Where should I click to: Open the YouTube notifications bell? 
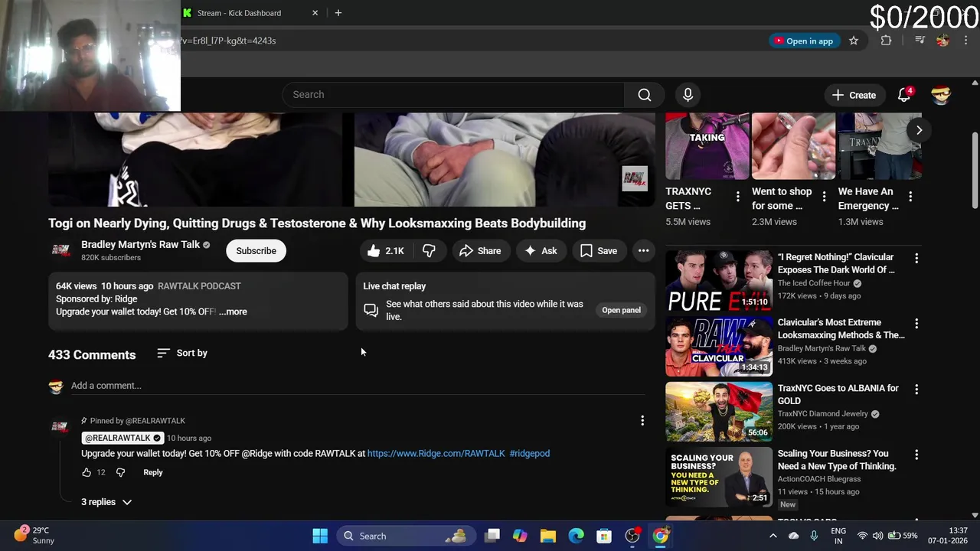click(x=904, y=95)
